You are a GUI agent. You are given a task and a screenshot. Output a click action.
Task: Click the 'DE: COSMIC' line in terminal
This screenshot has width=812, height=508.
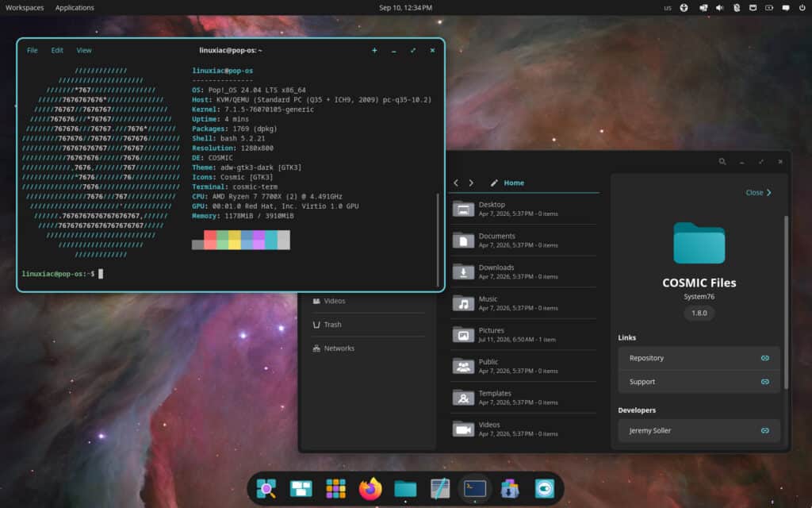pos(213,158)
